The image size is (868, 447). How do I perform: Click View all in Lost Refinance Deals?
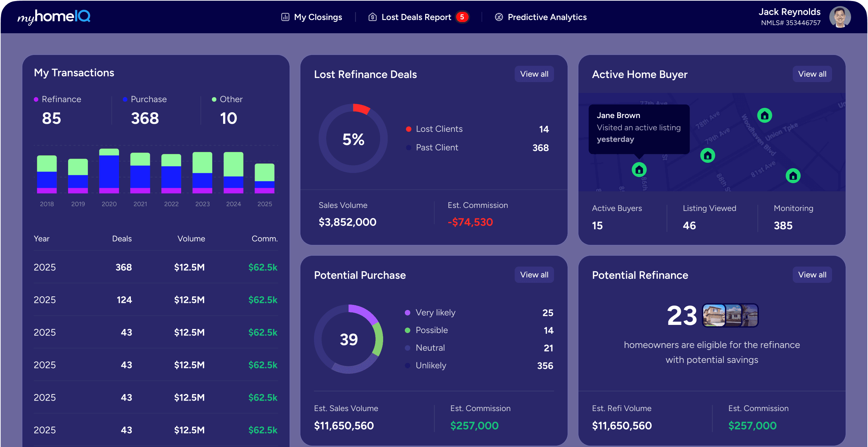[534, 74]
